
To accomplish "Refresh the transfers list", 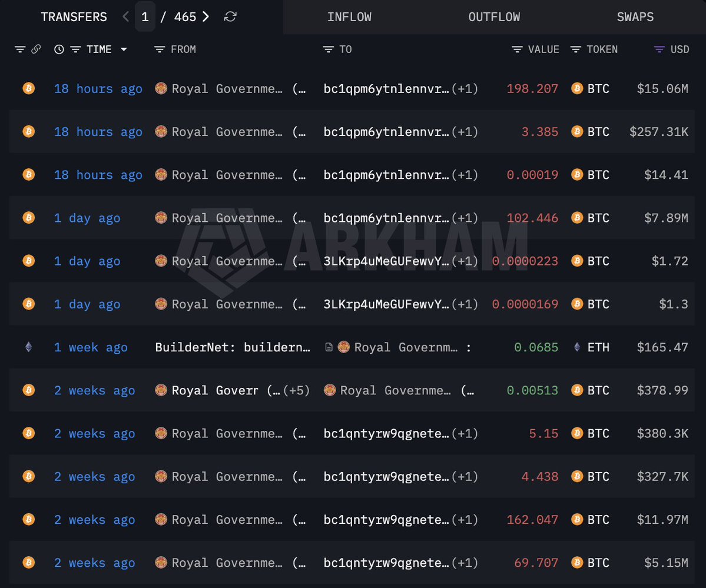I will [x=230, y=16].
